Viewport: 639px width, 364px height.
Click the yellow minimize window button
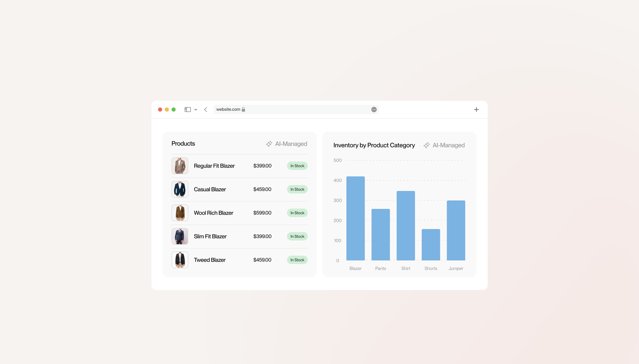[167, 110]
